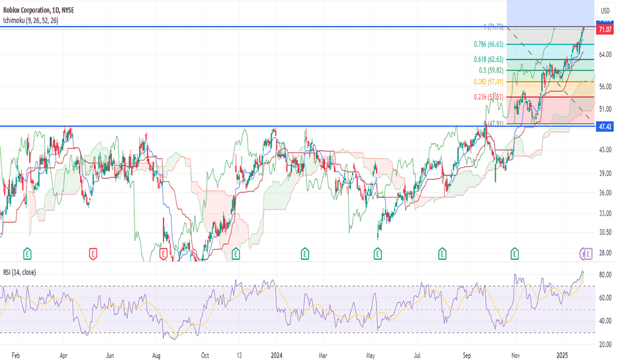Click the 51.00 price axis label
Image resolution: width=617 pixels, height=364 pixels.
(x=605, y=109)
